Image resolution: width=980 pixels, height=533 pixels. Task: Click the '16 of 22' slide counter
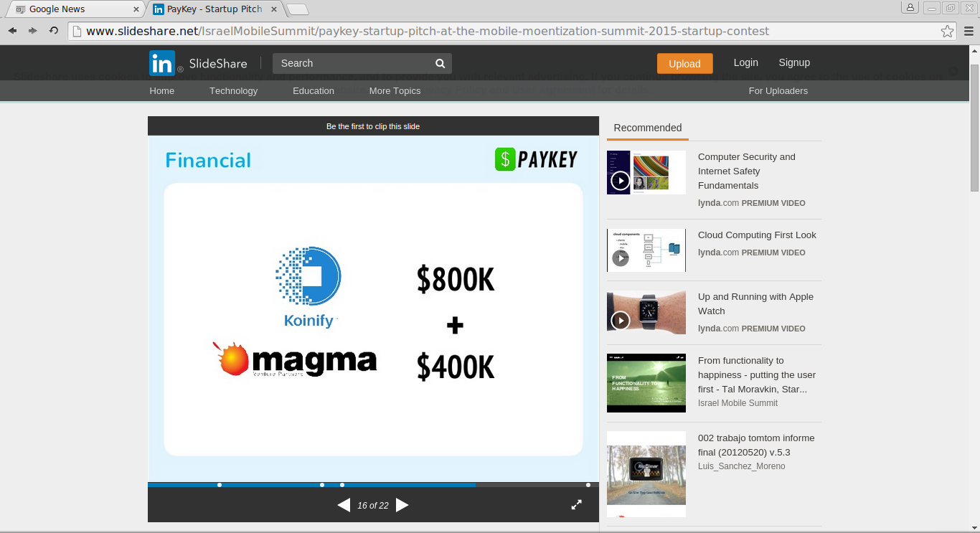point(373,506)
